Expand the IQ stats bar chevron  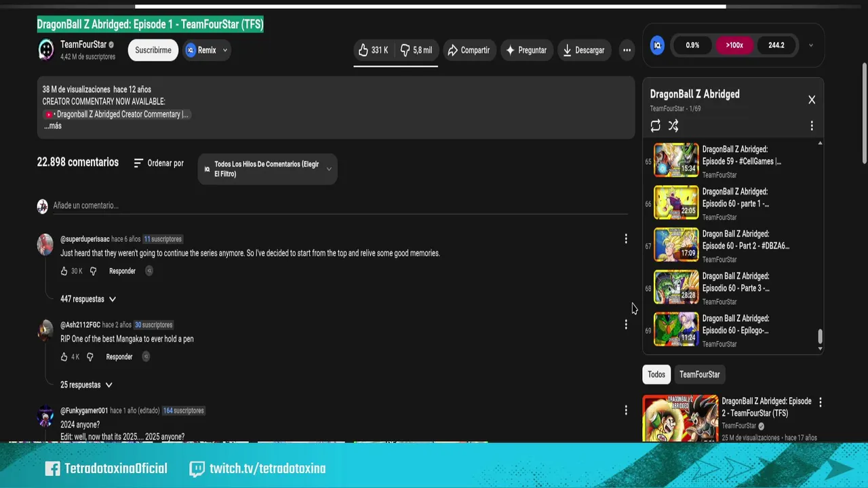tap(811, 45)
